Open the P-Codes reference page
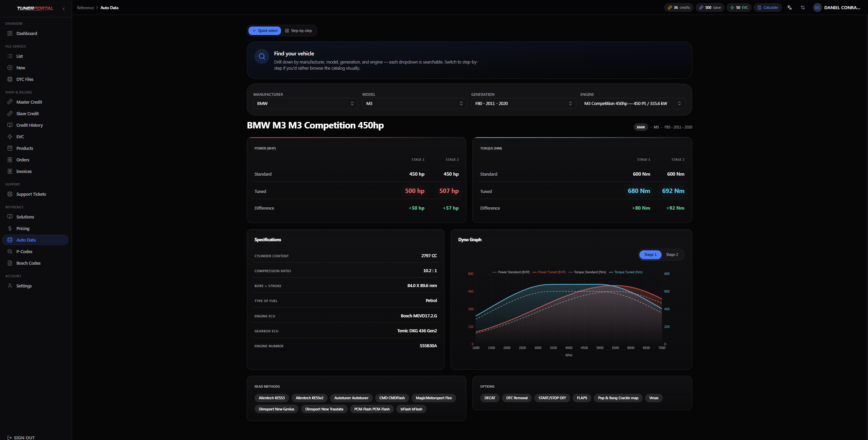Screen dimensions: 868x440 35,251
